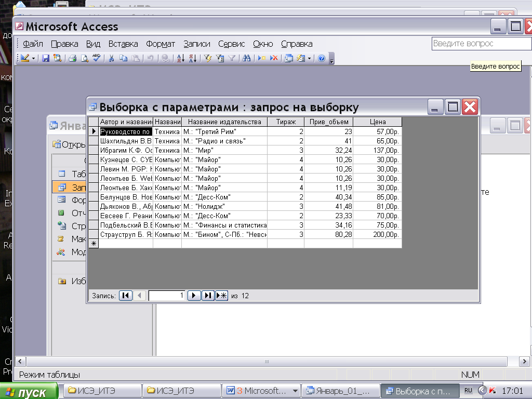Open the Правка menu
Image resolution: width=532 pixels, height=399 pixels.
pos(64,44)
